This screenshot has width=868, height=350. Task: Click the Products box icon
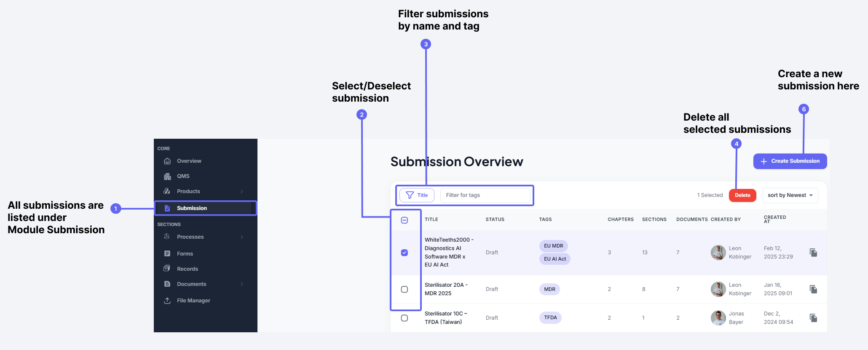[x=167, y=191]
